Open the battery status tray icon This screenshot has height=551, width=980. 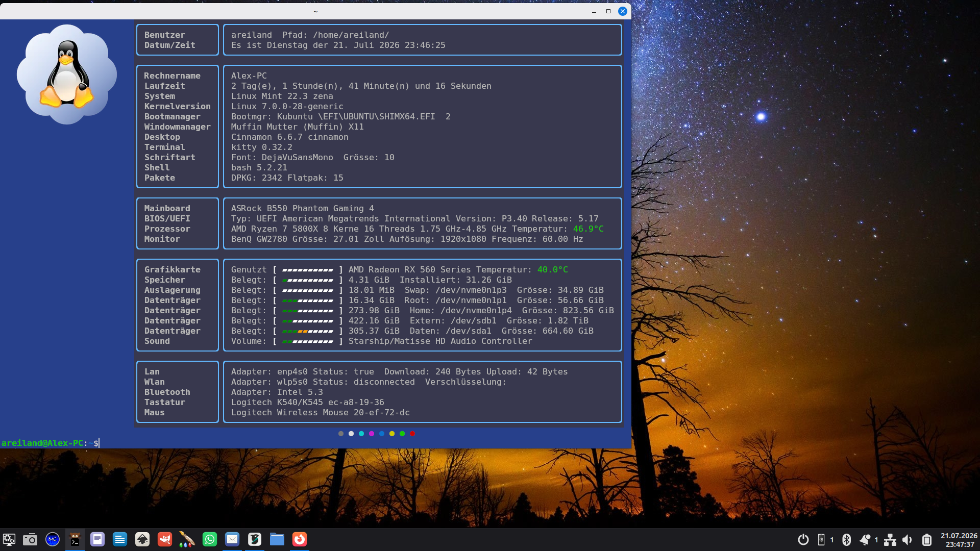(927, 540)
